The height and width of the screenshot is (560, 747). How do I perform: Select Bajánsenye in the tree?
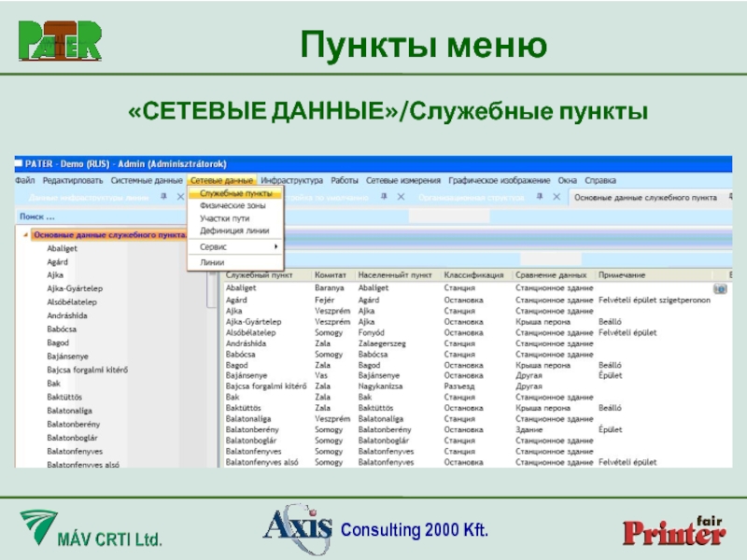tap(67, 357)
